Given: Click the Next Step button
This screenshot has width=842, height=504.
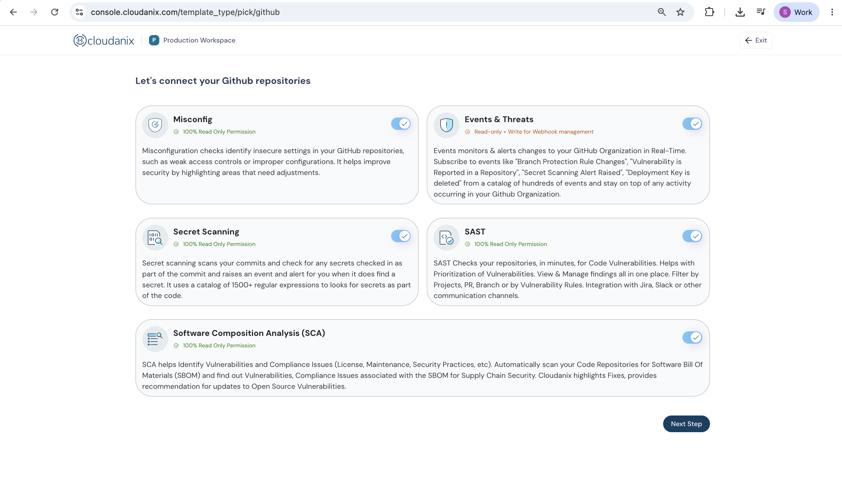Looking at the screenshot, I should (686, 424).
